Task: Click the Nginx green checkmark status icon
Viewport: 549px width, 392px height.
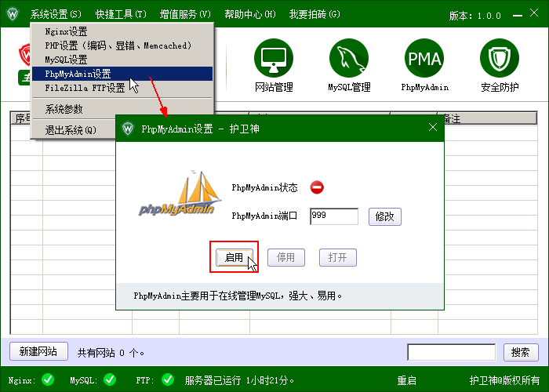Action: coord(48,379)
